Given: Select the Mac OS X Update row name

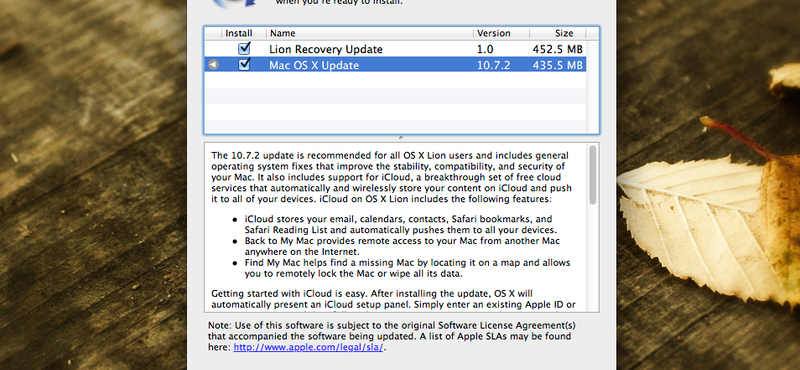Looking at the screenshot, I should click(x=314, y=65).
